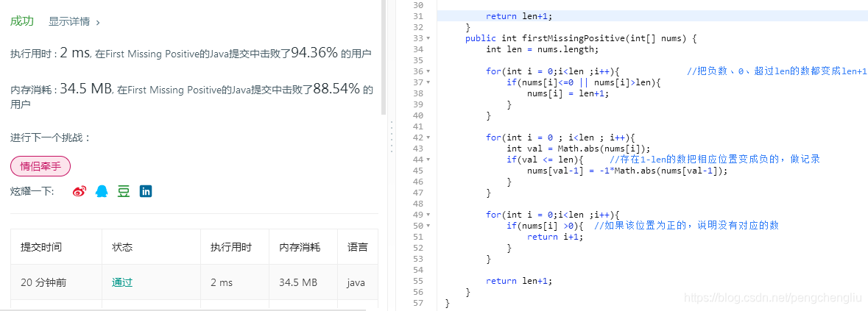Collapse code fold arrow at line 50
This screenshot has height=311, width=868.
pos(428,226)
